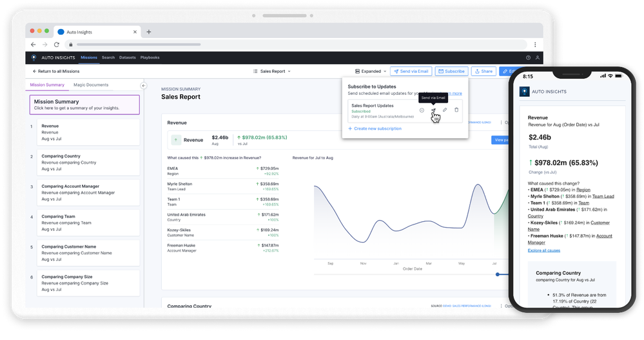Click the United Arab Emirates Country row
The width and height of the screenshot is (644, 340).
click(223, 217)
